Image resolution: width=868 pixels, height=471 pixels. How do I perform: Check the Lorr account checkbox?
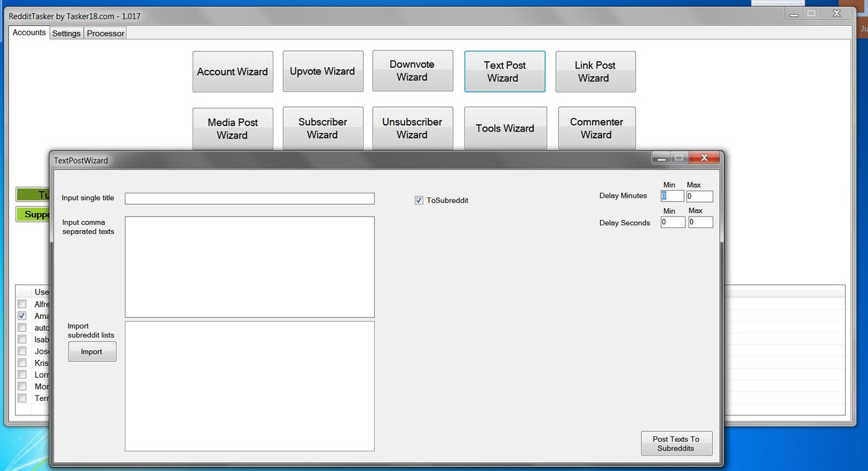pos(22,375)
